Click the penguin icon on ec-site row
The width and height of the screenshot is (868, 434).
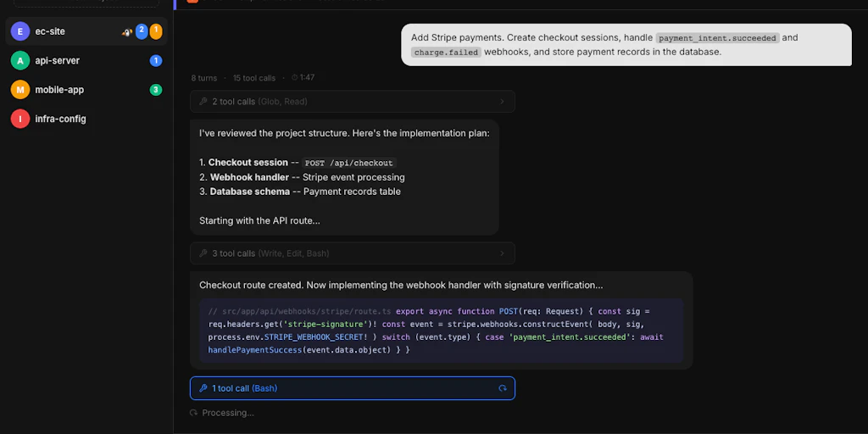point(127,32)
